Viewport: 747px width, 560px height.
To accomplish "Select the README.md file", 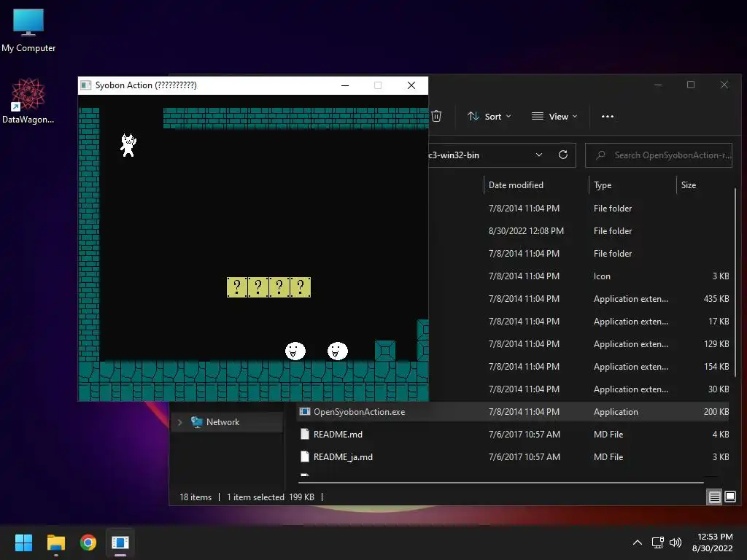I will pyautogui.click(x=513, y=435).
